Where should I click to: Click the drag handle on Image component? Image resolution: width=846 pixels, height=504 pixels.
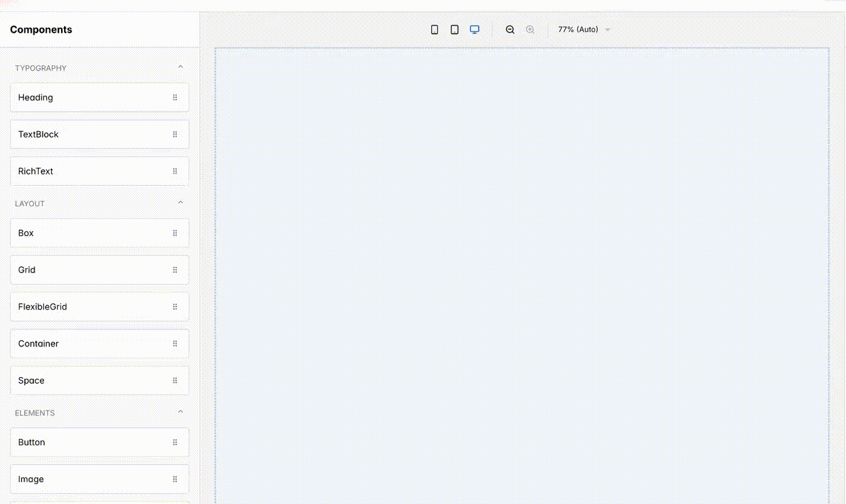click(x=174, y=479)
